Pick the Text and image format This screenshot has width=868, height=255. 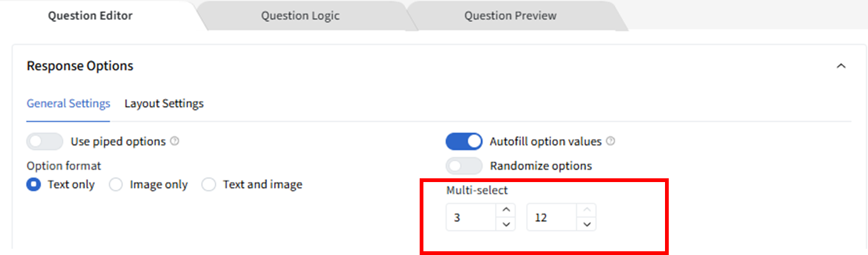[209, 185]
